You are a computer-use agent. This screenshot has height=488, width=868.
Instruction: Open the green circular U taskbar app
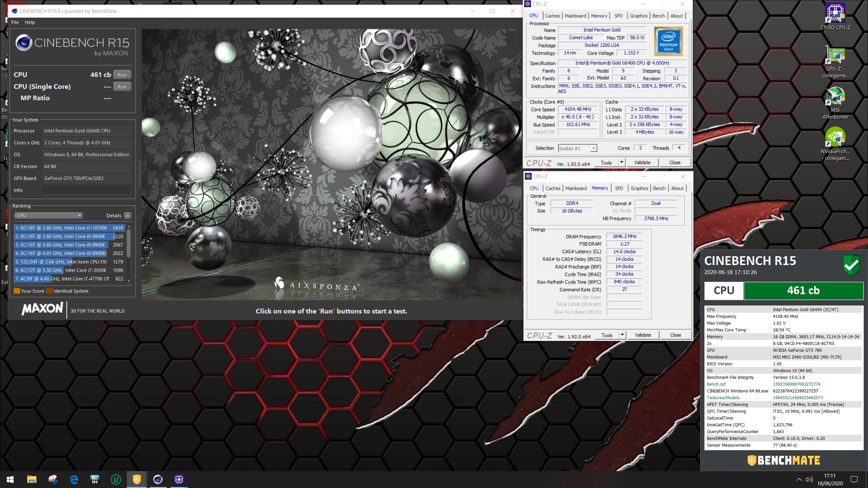116,480
